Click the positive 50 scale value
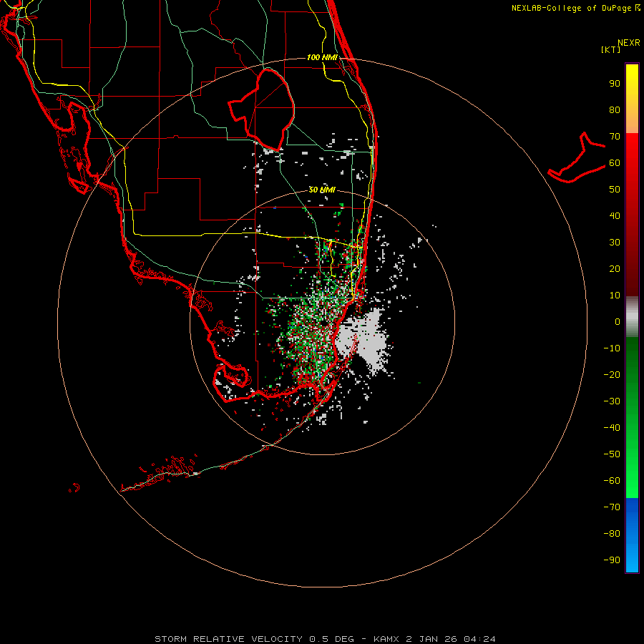This screenshot has height=644, width=644. 615,190
